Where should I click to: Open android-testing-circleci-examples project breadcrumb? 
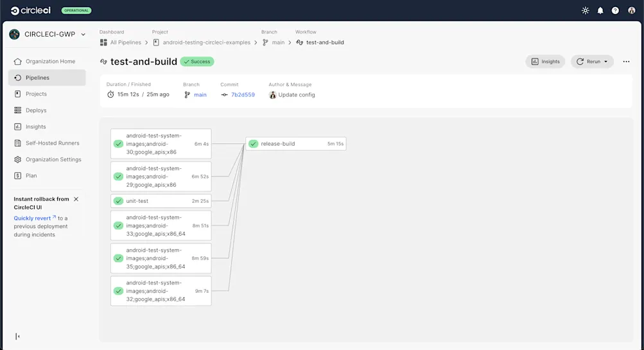coord(206,42)
